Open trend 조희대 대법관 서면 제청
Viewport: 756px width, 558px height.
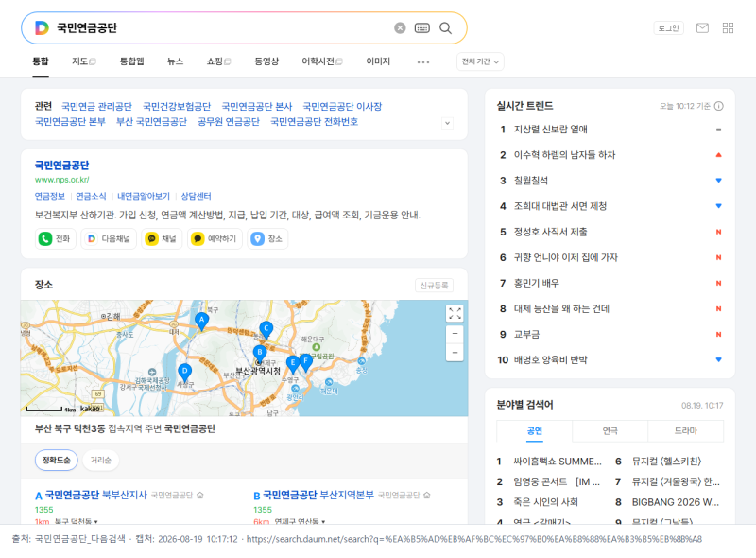pos(560,206)
